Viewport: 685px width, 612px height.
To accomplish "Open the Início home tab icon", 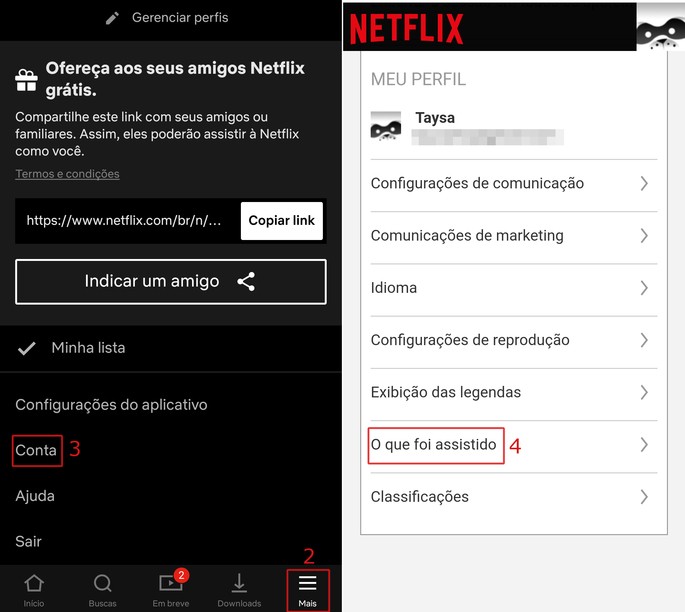I will click(34, 584).
